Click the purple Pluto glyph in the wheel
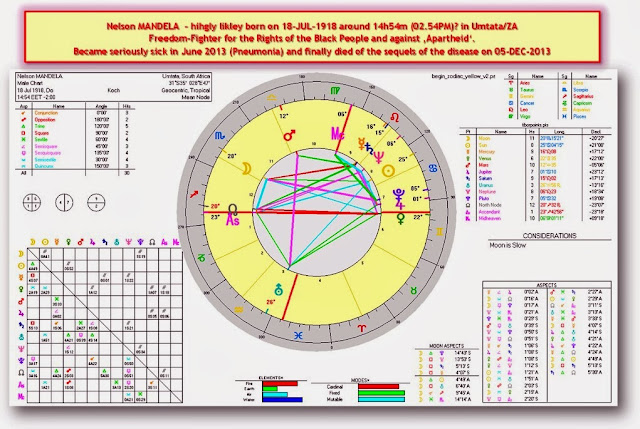Screen dimensions: 640x429 point(398,193)
